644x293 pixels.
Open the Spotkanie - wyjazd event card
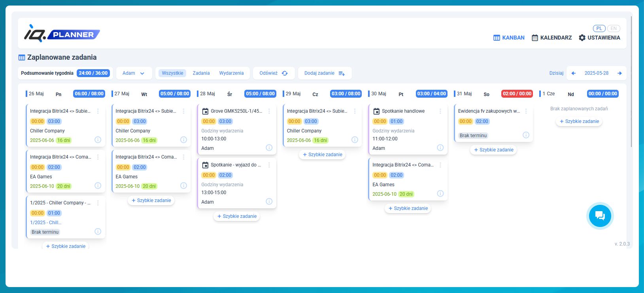[x=236, y=165]
